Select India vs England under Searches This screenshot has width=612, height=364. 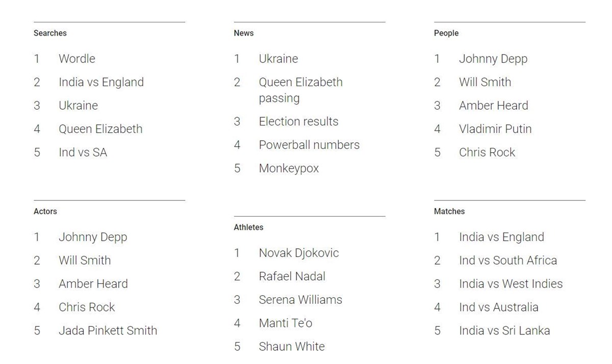pyautogui.click(x=101, y=82)
